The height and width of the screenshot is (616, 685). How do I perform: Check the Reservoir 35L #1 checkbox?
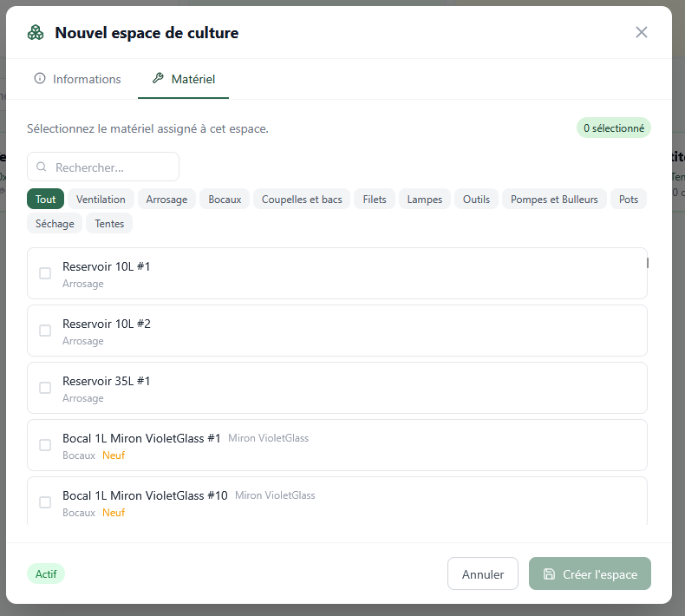(x=45, y=388)
